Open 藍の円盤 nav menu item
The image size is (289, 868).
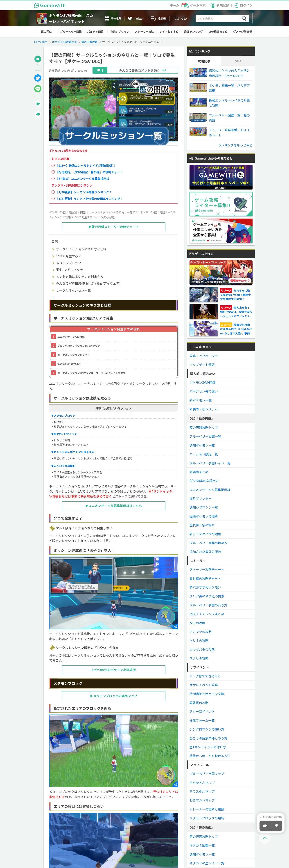coord(46,32)
